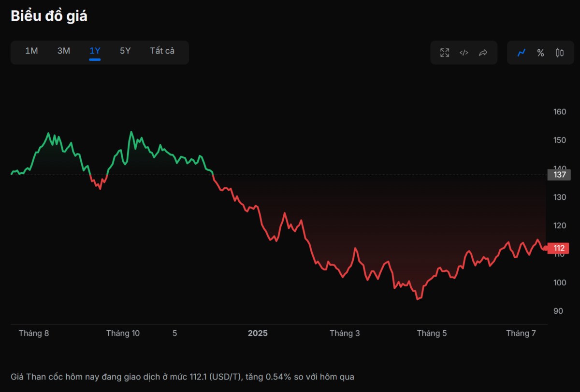Select the 1M time range

[31, 51]
